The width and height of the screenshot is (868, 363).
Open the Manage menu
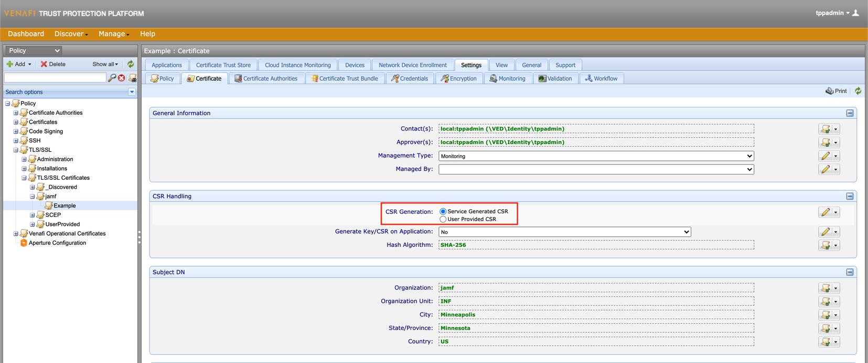click(114, 34)
